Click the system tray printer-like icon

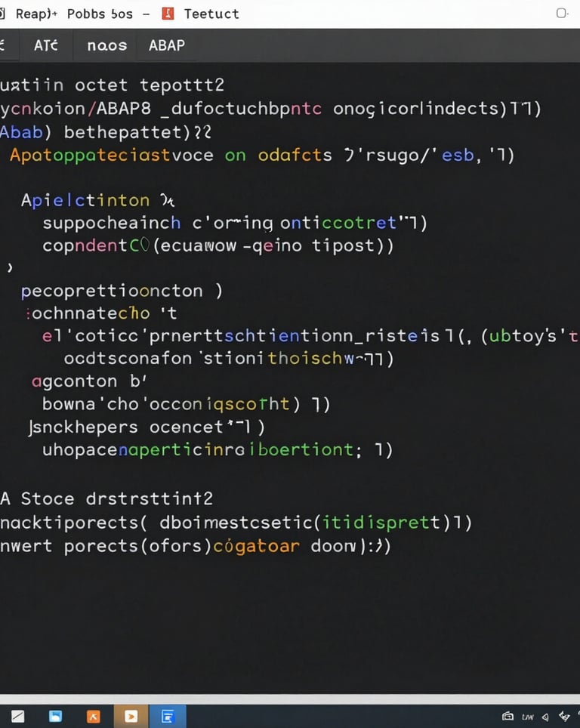click(x=507, y=717)
